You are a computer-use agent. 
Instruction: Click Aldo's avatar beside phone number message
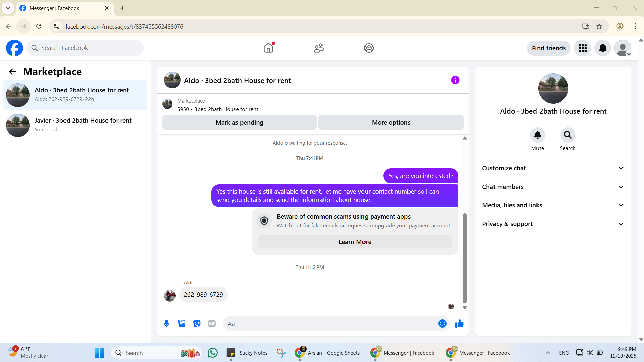(x=170, y=296)
